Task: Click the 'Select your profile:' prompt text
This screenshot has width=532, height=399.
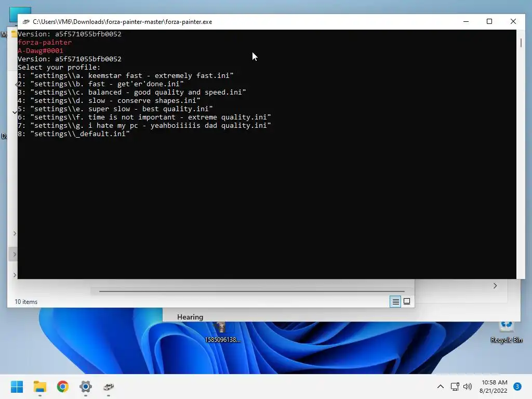Action: (59, 67)
